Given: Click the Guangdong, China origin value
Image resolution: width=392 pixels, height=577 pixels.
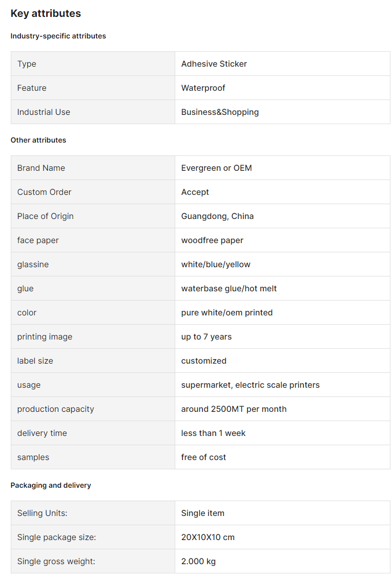Looking at the screenshot, I should (x=217, y=216).
